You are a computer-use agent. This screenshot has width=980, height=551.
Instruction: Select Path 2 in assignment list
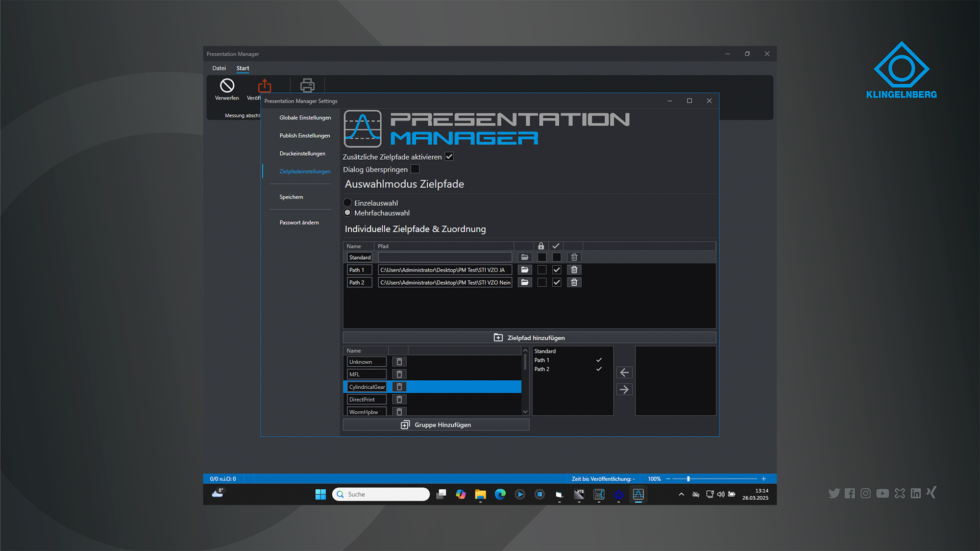[x=573, y=369]
